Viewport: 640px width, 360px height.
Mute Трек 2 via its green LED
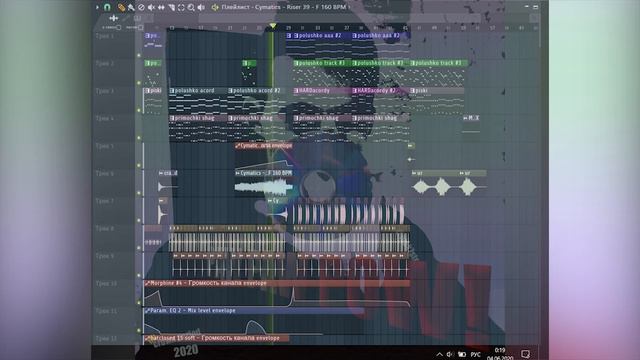coord(139,83)
